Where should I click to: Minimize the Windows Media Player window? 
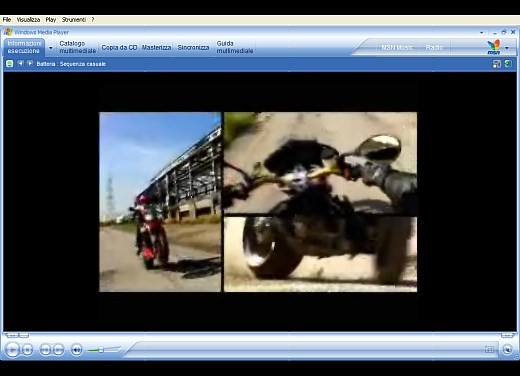click(494, 32)
